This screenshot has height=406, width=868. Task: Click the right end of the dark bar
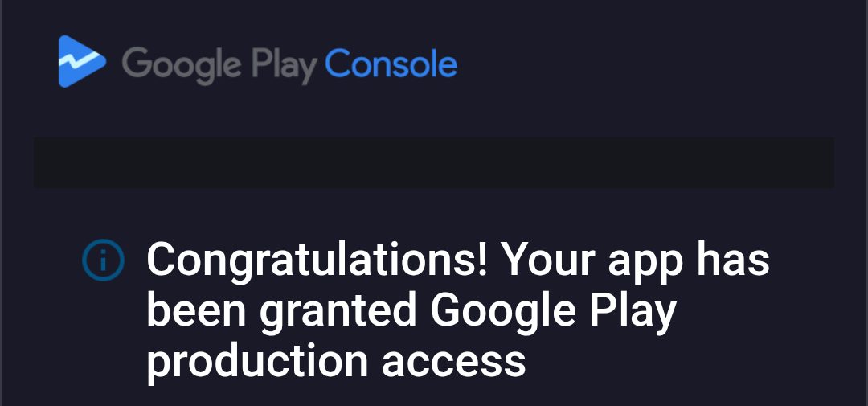(820, 163)
